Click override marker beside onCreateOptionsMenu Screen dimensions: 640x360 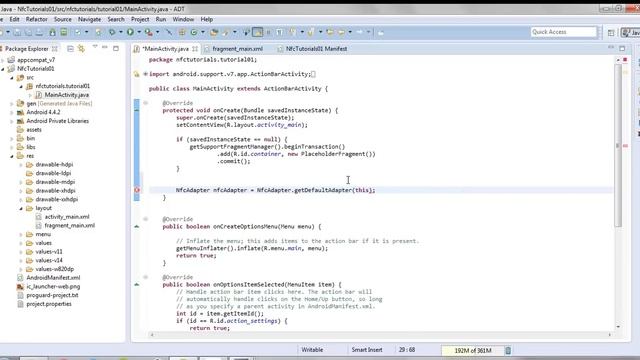tap(137, 227)
